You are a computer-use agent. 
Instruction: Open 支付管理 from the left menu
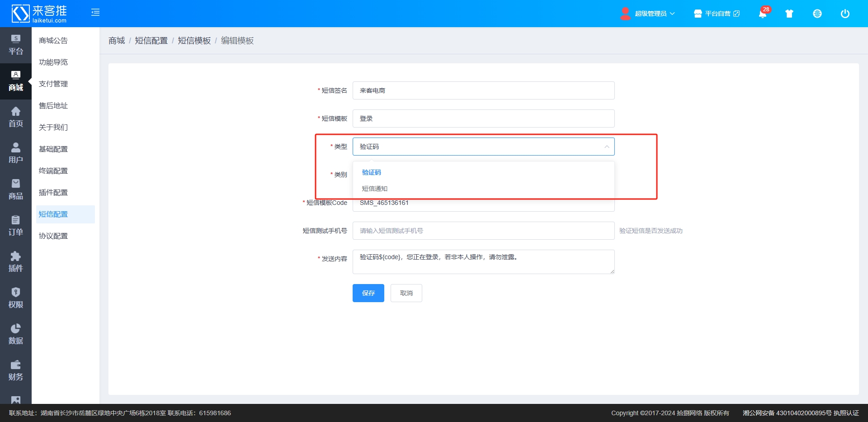(53, 84)
